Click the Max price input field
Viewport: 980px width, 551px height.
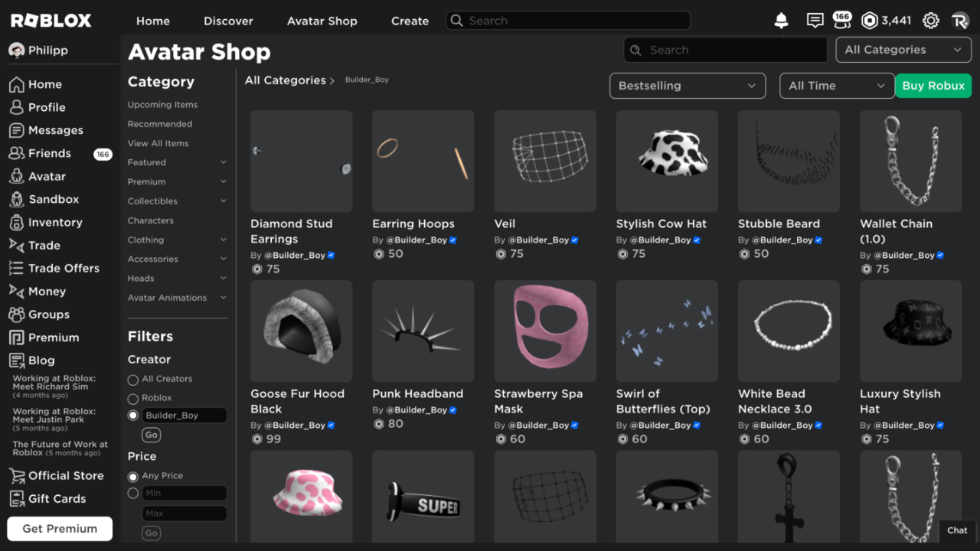tap(185, 514)
